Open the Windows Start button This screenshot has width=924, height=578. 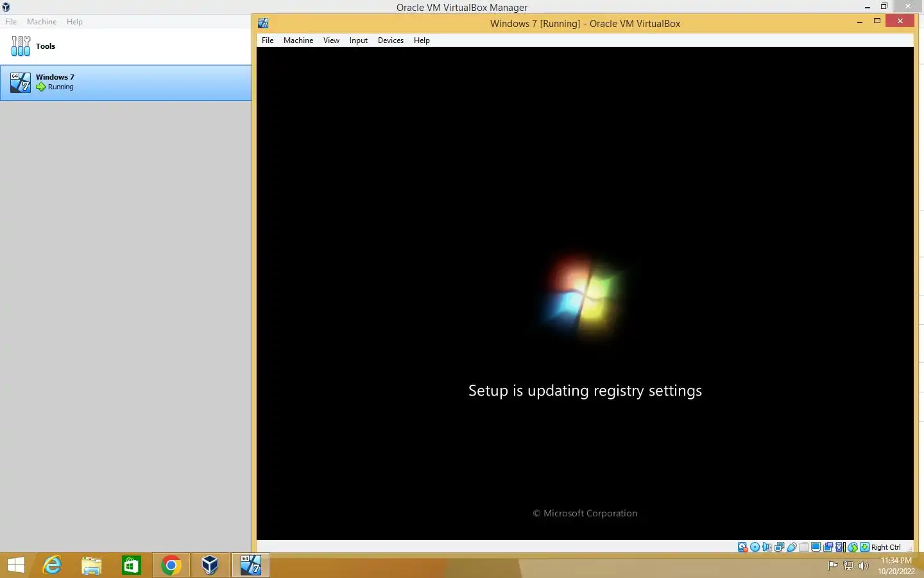tap(15, 565)
